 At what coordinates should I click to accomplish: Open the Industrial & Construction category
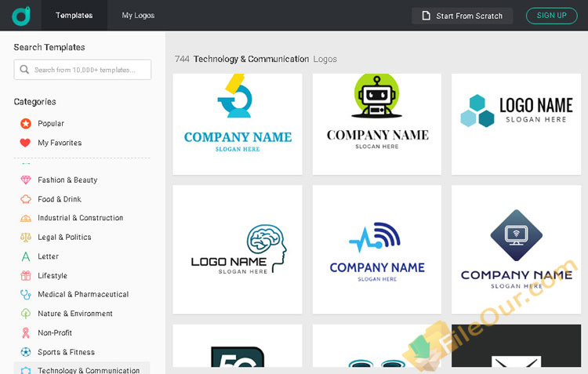point(80,218)
